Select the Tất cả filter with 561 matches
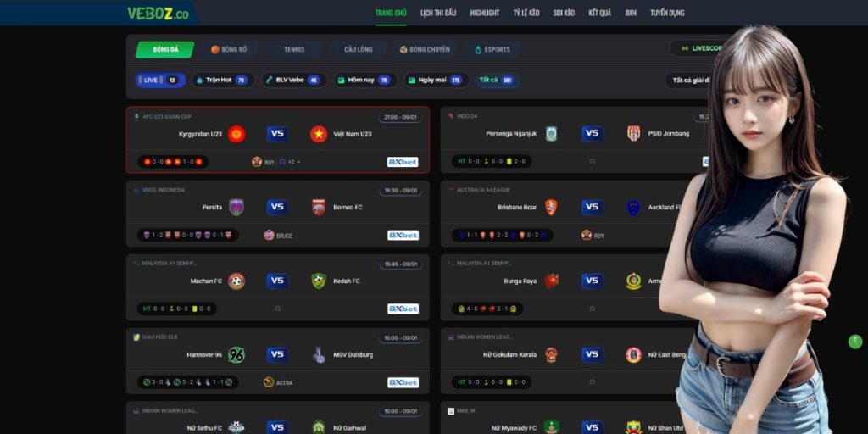The width and height of the screenshot is (868, 434). click(497, 81)
